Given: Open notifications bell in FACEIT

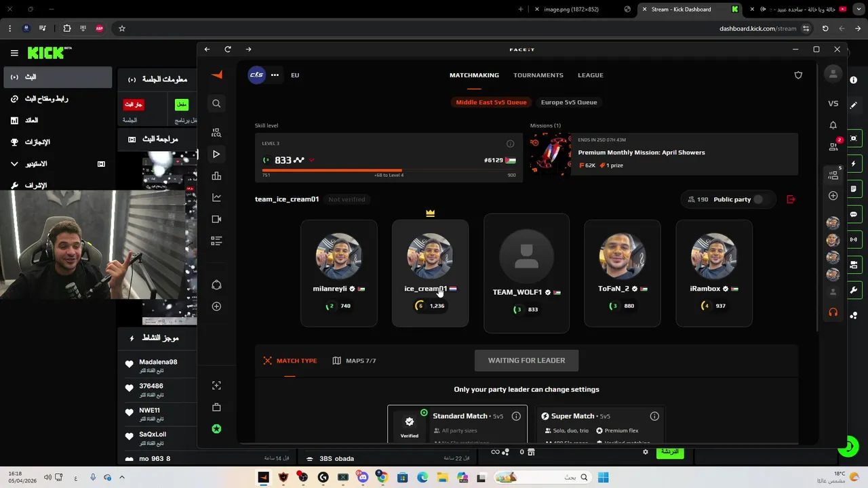Looking at the screenshot, I should (x=833, y=125).
